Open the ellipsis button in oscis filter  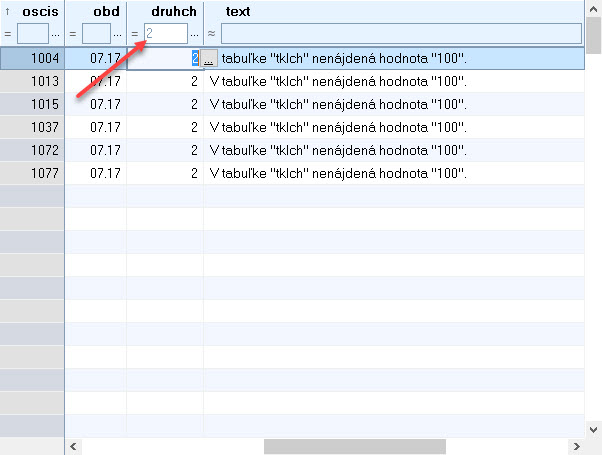click(56, 34)
